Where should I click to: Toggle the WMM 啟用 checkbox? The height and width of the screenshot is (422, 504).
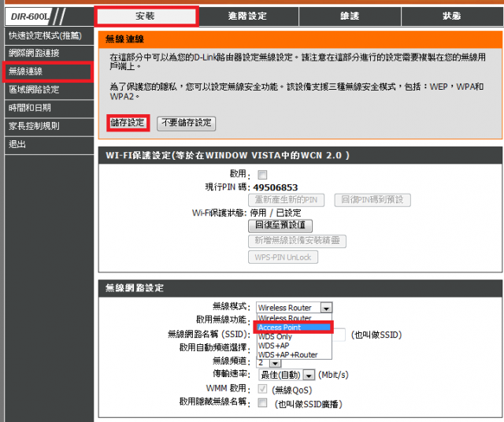tap(262, 389)
